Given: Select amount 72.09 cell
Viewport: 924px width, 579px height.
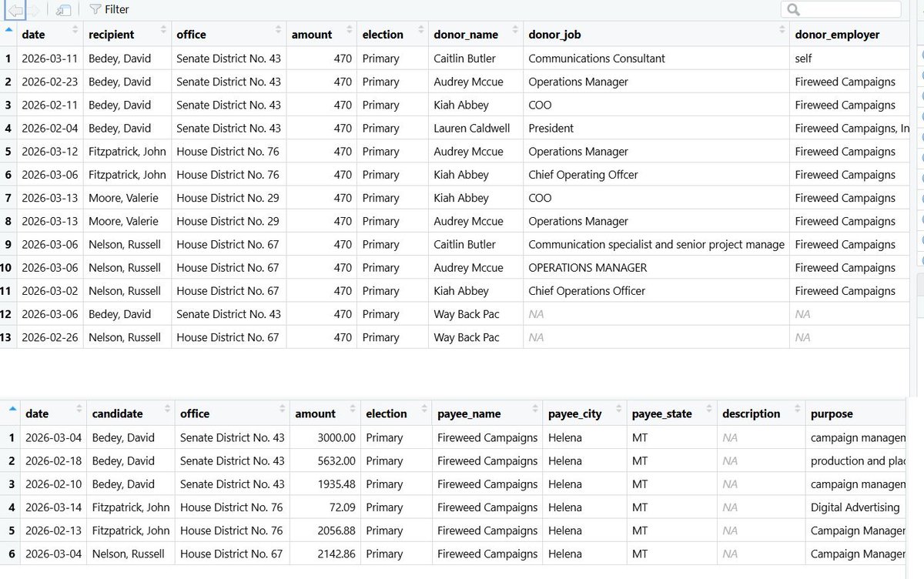Looking at the screenshot, I should 342,507.
